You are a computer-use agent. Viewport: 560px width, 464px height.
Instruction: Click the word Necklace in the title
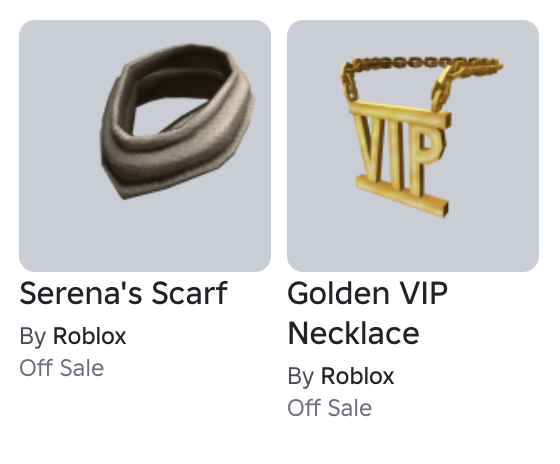(x=354, y=333)
